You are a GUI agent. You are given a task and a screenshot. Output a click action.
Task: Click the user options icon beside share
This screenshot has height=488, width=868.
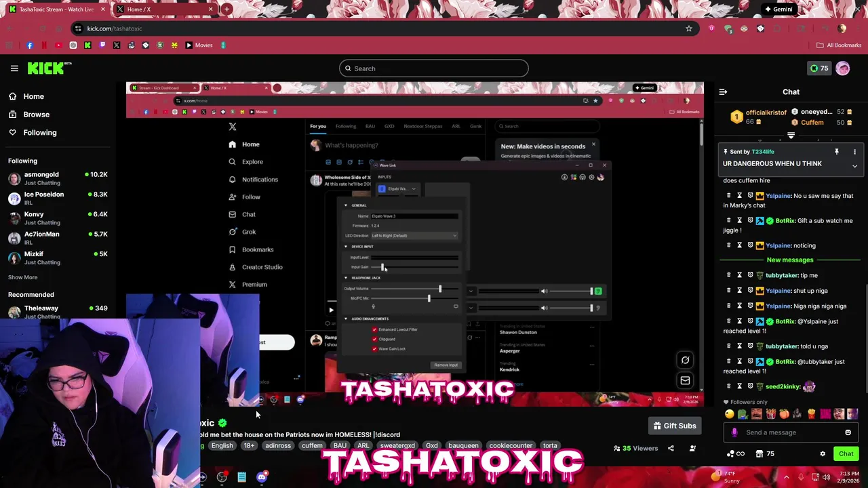[x=692, y=448]
